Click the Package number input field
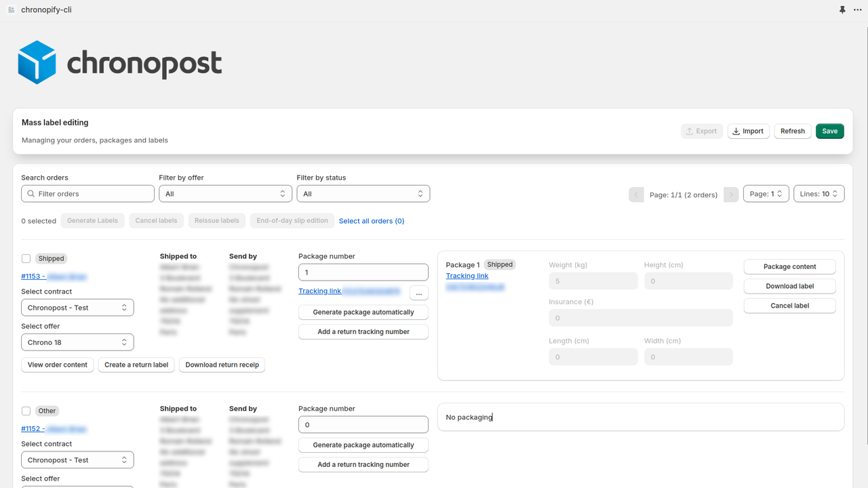The image size is (868, 488). tap(363, 271)
